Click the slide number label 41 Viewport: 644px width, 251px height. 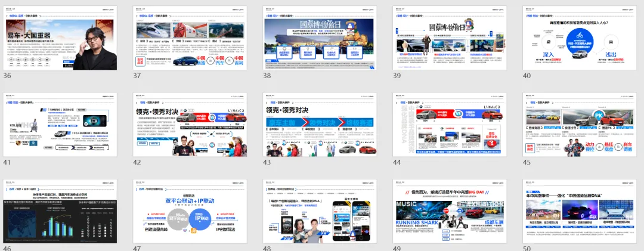pos(7,162)
